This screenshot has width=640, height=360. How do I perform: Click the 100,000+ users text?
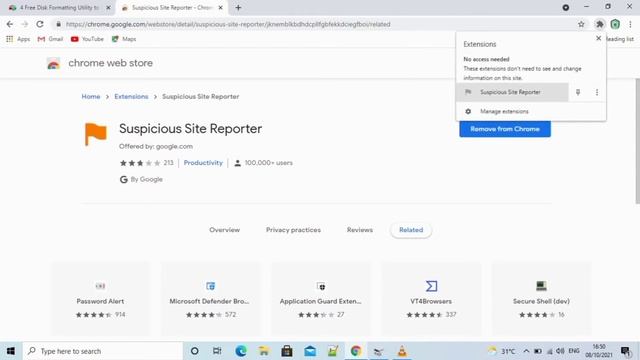pos(269,163)
